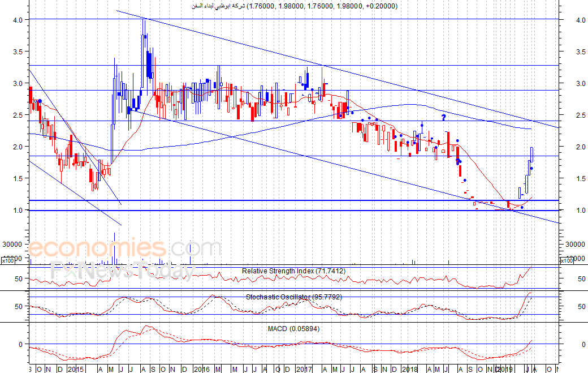Click the RSI 50 level label on right
Viewport: 588px width, 373px height.
pos(582,279)
